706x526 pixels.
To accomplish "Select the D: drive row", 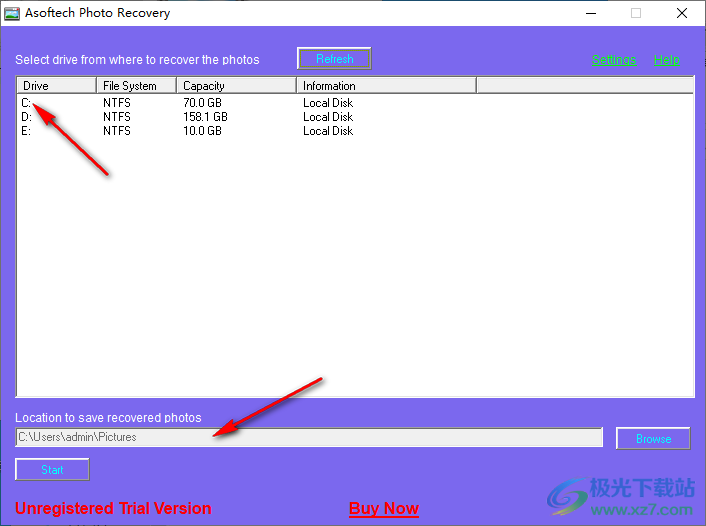I will 355,117.
